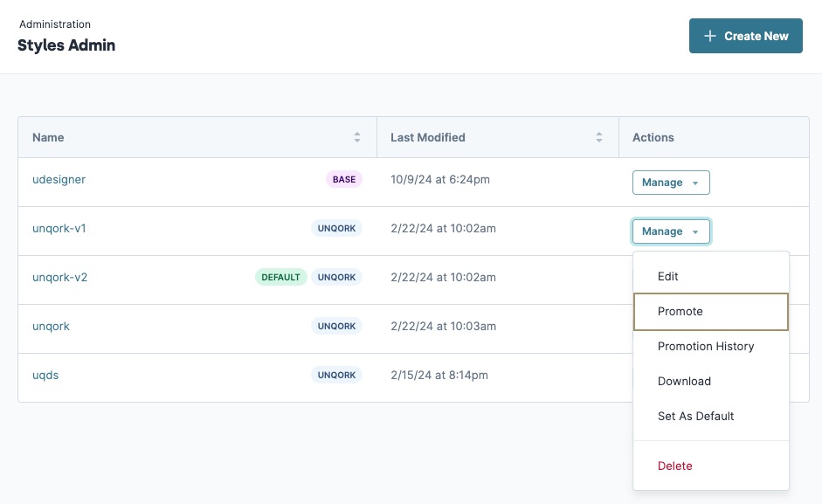822x504 pixels.
Task: Open the unqork style link
Action: point(51,326)
